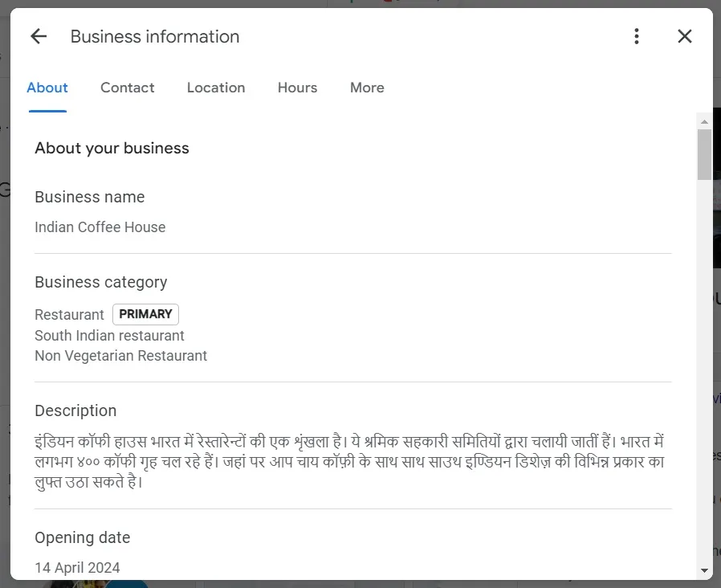Go to the Hours tab
This screenshot has width=721, height=588.
coord(298,88)
